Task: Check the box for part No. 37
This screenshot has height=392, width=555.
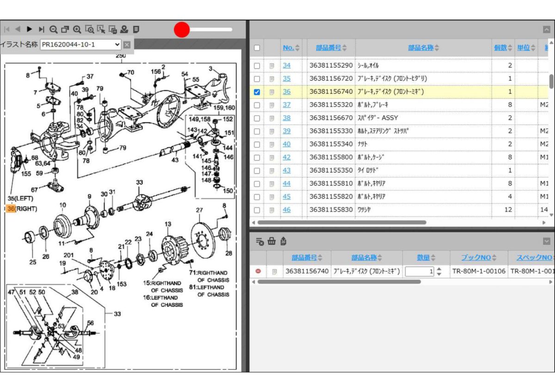Action: coord(257,105)
